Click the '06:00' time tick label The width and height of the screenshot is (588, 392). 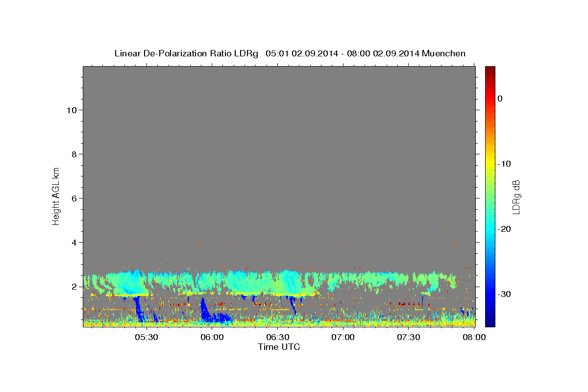(212, 337)
